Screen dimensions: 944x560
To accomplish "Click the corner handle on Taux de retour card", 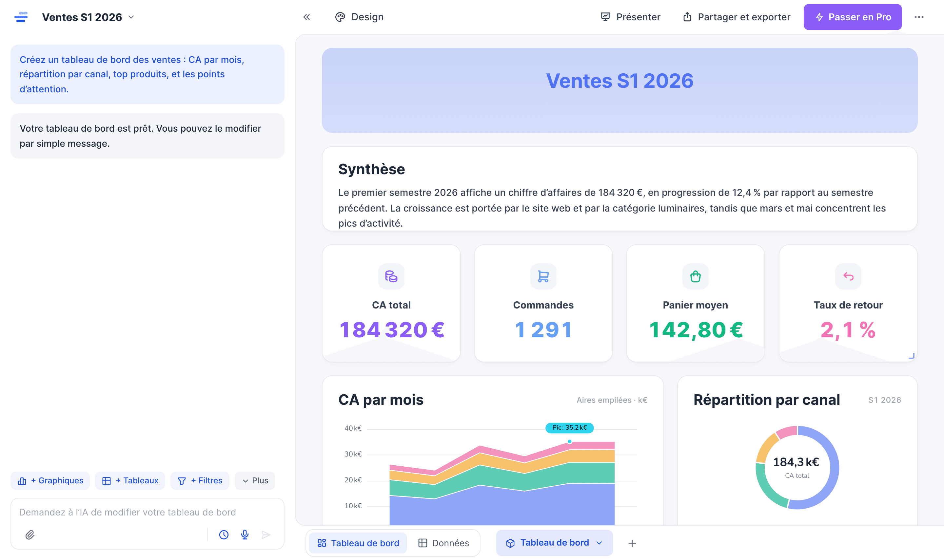I will tap(911, 356).
